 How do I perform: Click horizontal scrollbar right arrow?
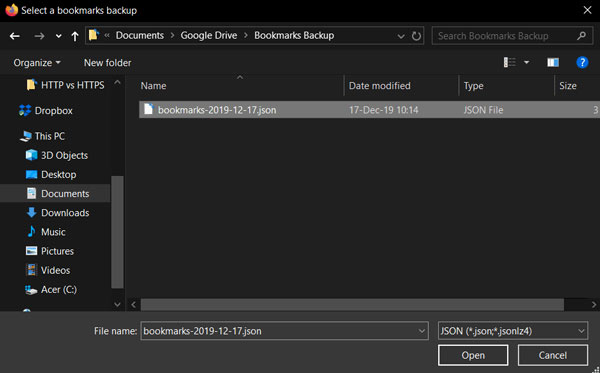593,305
